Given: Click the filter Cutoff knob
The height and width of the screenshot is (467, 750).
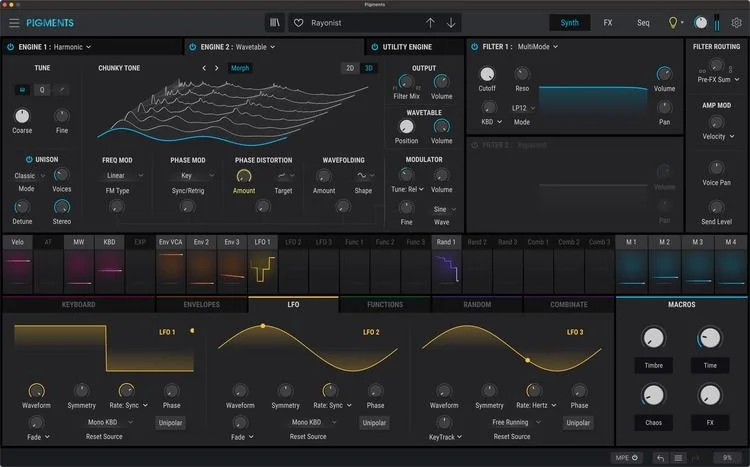Looking at the screenshot, I should pos(487,74).
